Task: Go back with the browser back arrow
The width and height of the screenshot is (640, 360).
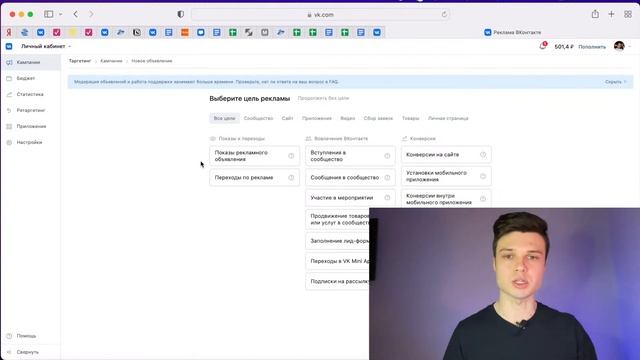Action: (76, 14)
